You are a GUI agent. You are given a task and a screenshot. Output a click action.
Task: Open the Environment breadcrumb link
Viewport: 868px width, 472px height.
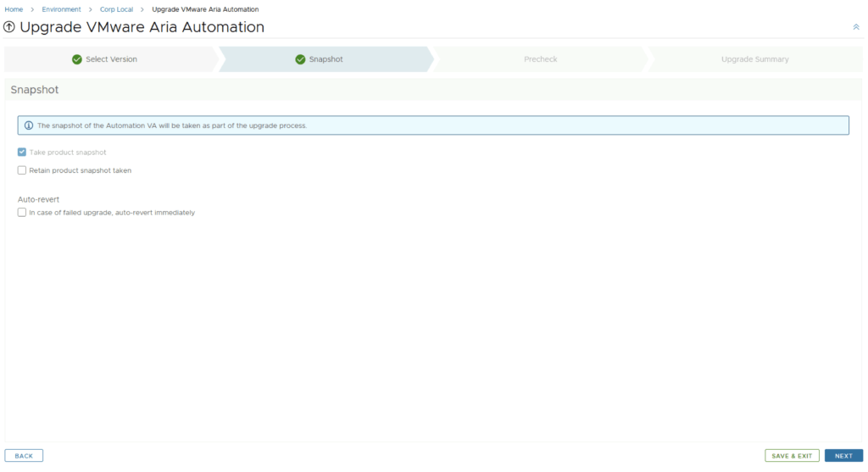(61, 9)
